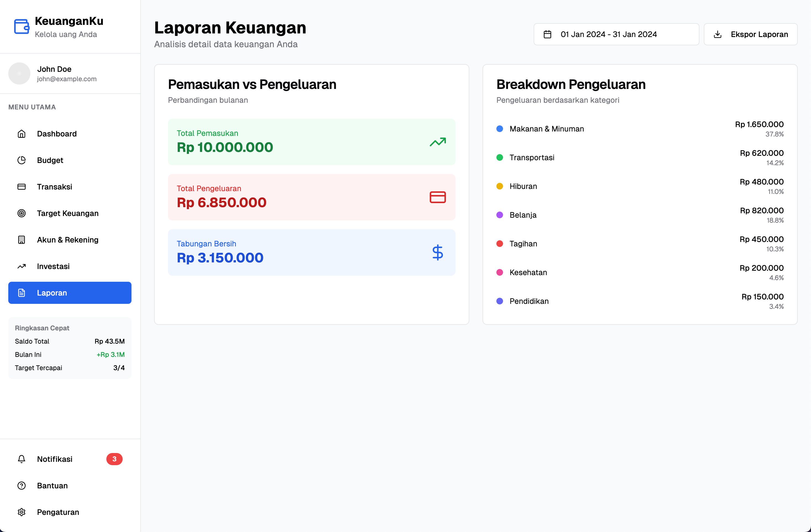This screenshot has width=811, height=532.
Task: Click the pink dot for Kesehatan
Action: [499, 272]
